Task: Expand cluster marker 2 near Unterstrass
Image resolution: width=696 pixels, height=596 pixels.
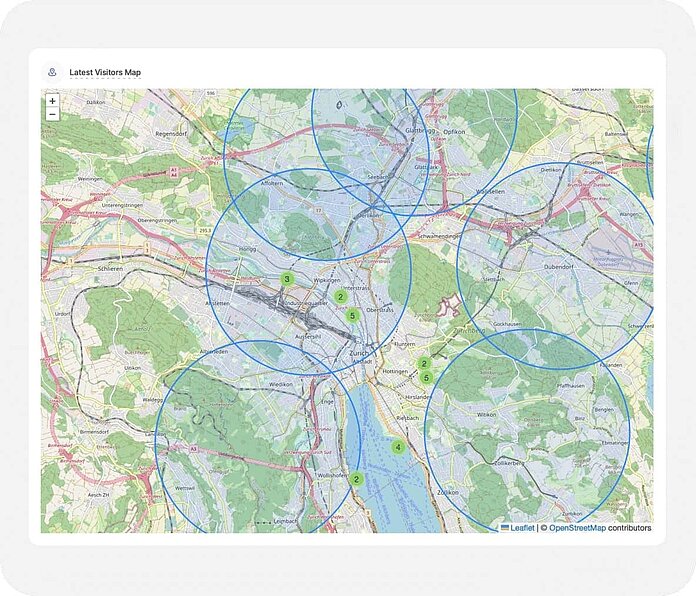Action: point(340,296)
